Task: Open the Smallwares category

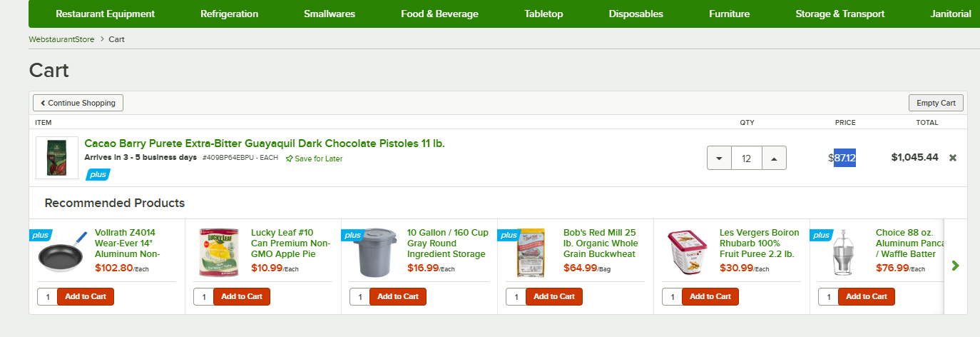Action: [330, 14]
